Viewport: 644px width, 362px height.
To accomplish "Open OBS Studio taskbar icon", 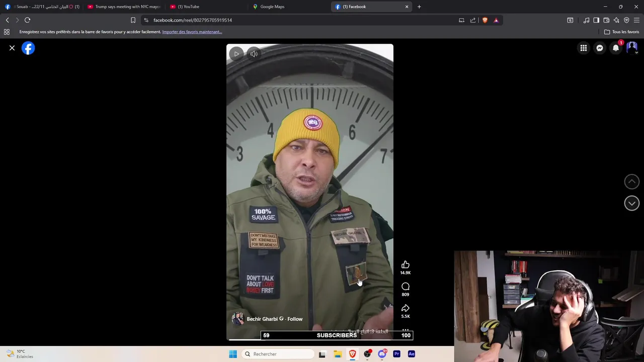I will [367, 354].
